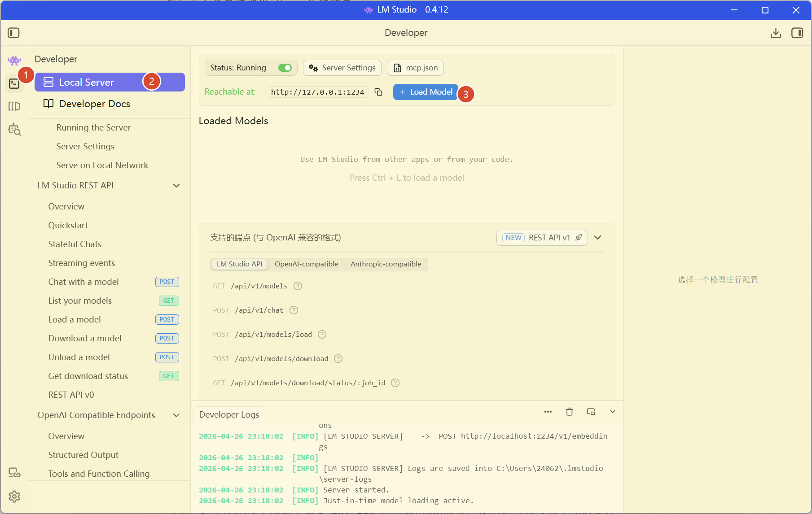812x514 pixels.
Task: Click help icon beside download/status/:job_id endpoint
Action: coord(395,383)
